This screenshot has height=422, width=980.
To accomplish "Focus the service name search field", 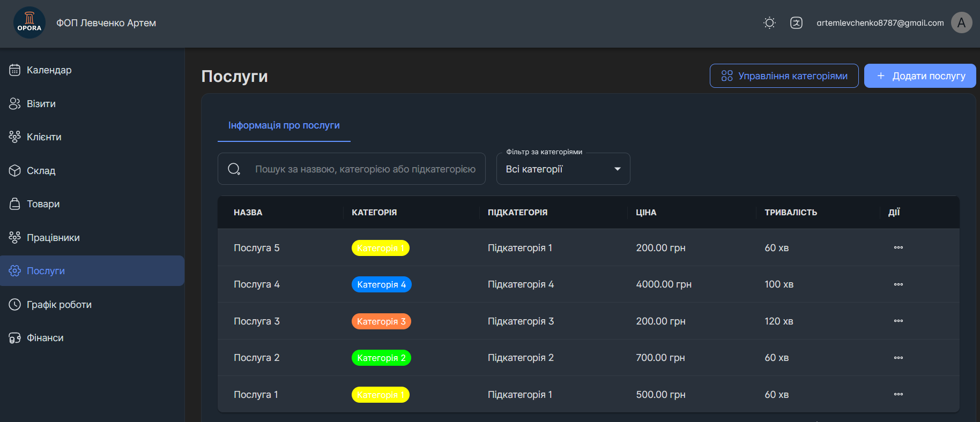I will tap(365, 169).
